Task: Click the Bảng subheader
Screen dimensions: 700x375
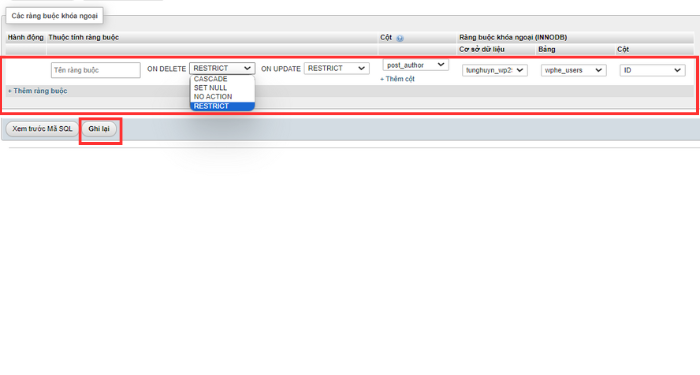Action: pyautogui.click(x=546, y=50)
